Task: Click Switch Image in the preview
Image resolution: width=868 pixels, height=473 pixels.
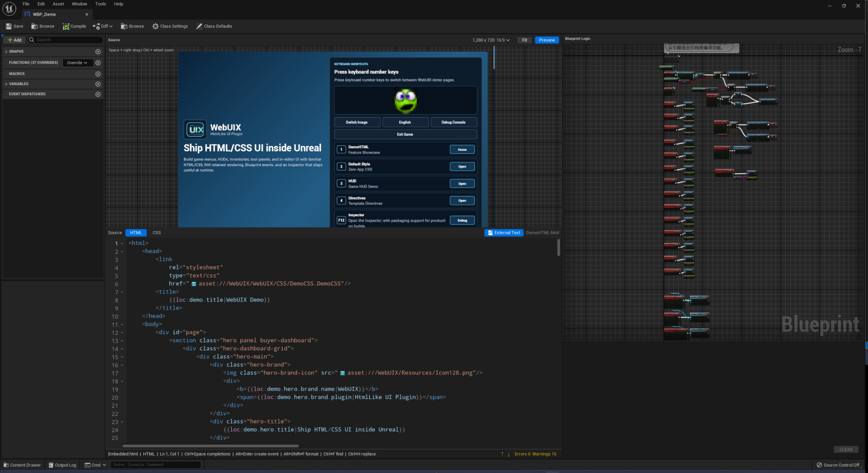Action: 357,122
